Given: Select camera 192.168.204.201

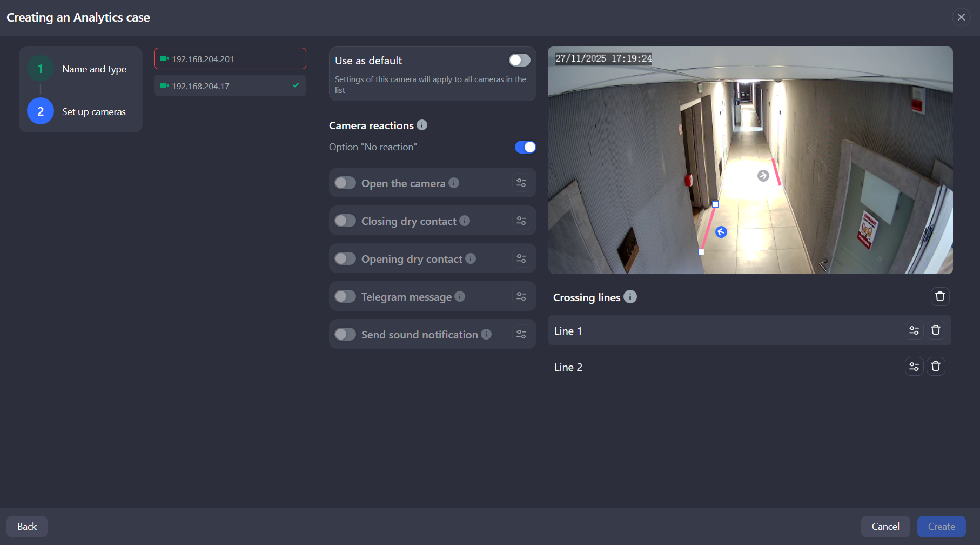Looking at the screenshot, I should [230, 59].
